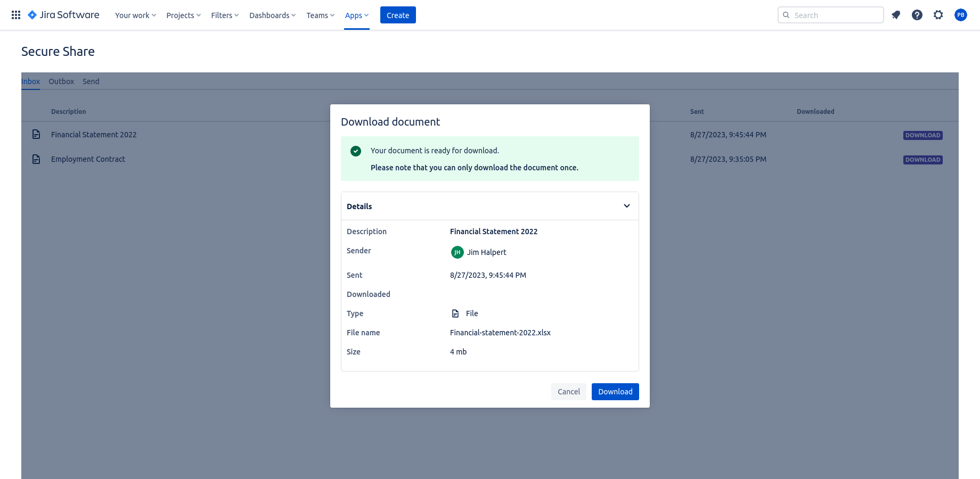Open the Apps dropdown
Screen dimensions: 980x479
[357, 15]
